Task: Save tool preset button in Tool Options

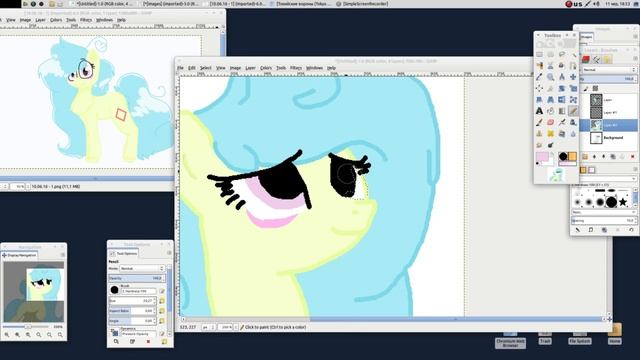Action: click(116, 341)
